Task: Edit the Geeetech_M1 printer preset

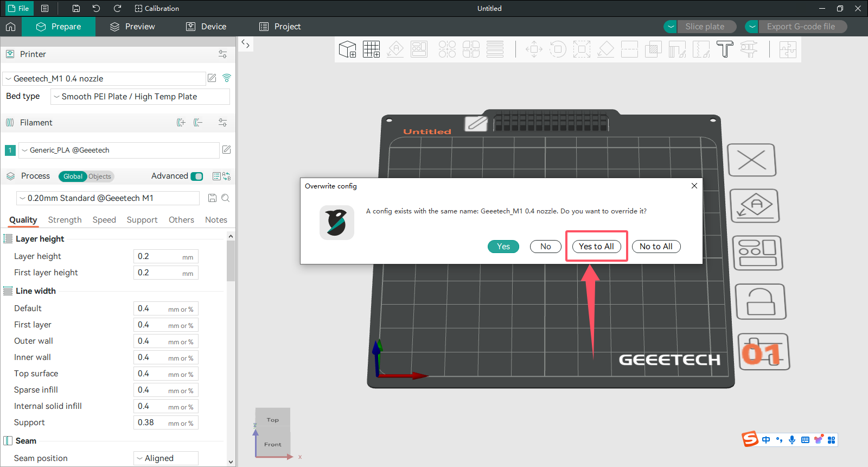Action: [x=212, y=78]
